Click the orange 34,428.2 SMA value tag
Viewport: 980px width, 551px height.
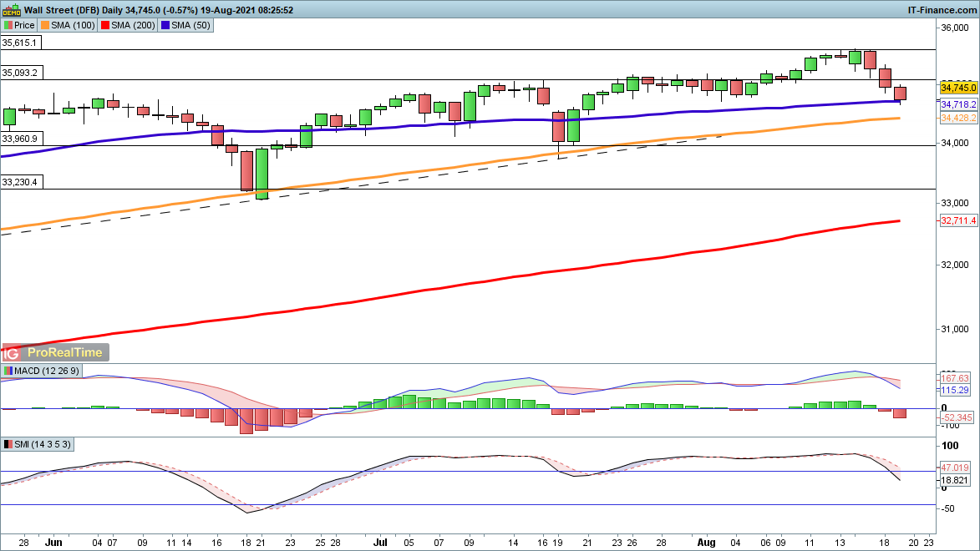coord(958,119)
